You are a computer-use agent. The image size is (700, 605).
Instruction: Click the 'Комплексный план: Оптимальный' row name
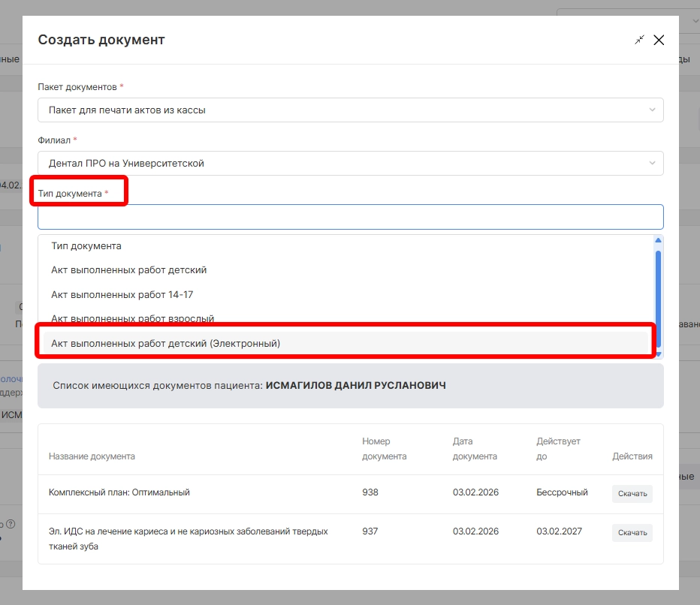point(119,493)
